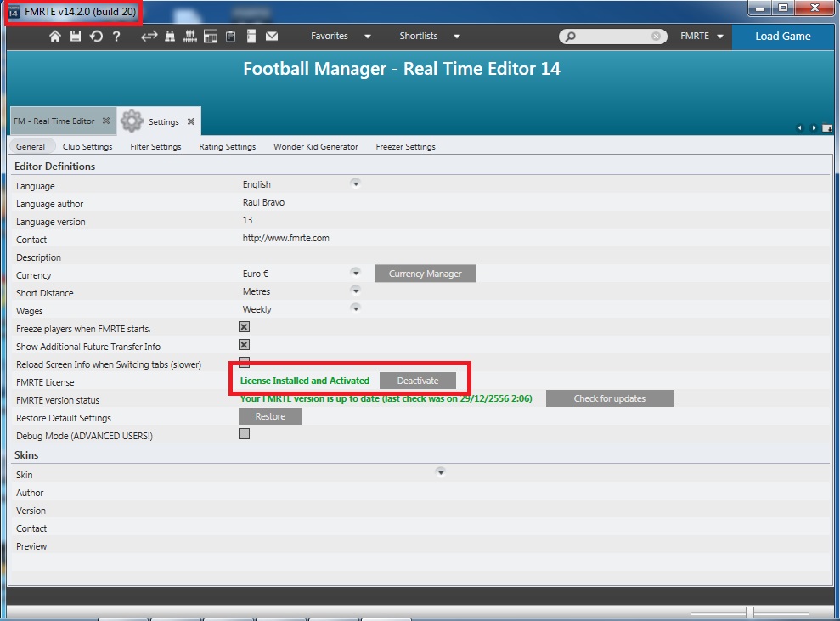
Task: Open the Language dropdown
Action: [355, 183]
